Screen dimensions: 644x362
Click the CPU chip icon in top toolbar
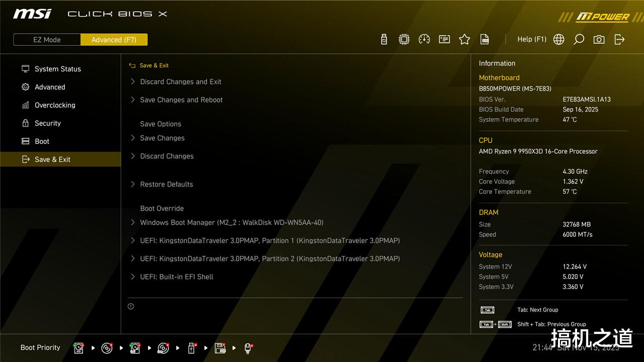[x=404, y=39]
